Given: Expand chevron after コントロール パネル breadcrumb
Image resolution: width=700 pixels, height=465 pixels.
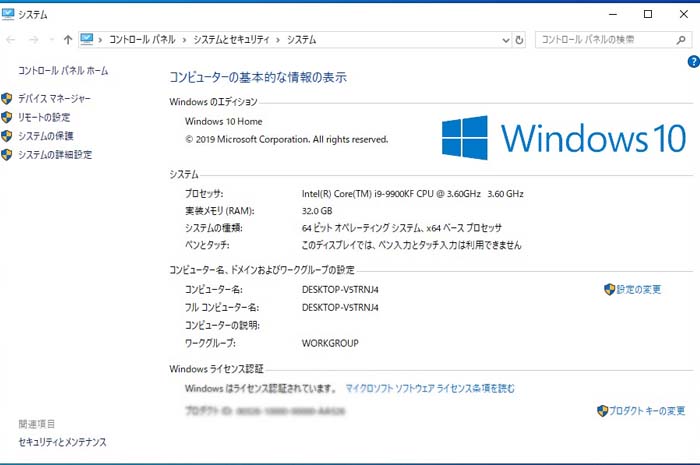Looking at the screenshot, I should click(184, 40).
